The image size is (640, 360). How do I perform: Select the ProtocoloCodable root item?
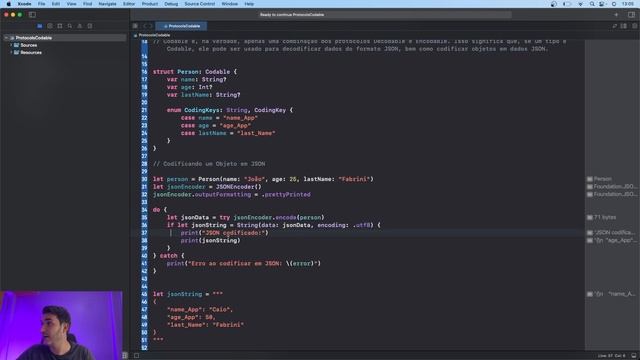coord(64,38)
